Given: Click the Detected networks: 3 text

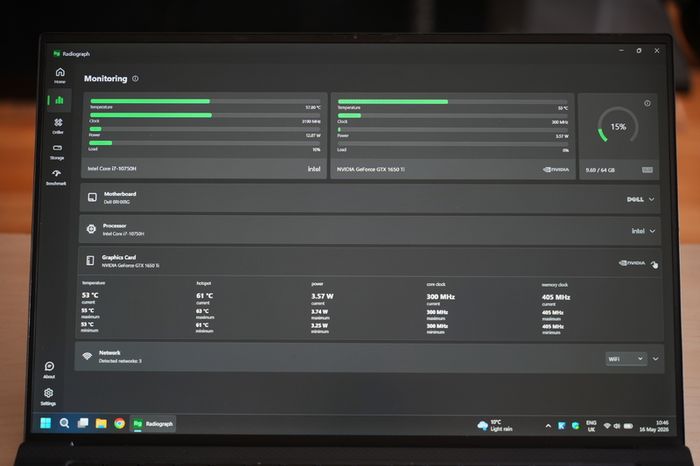Looking at the screenshot, I should click(120, 361).
